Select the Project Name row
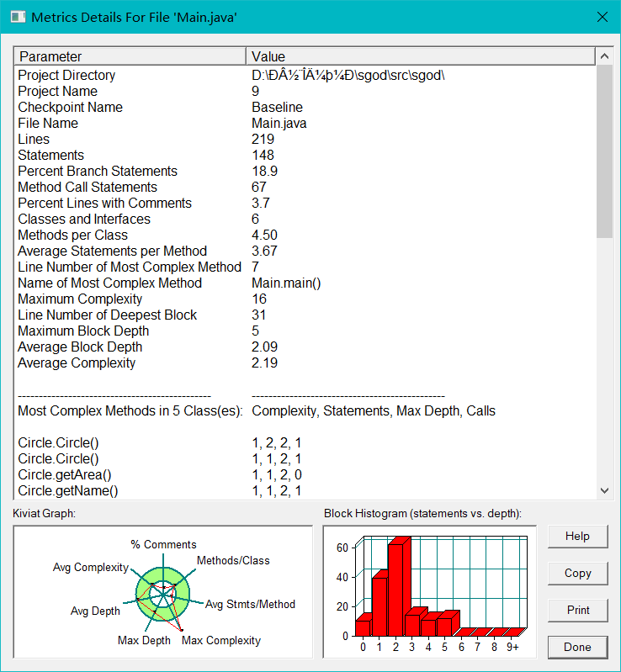Screen dimensions: 621x672 point(305,91)
